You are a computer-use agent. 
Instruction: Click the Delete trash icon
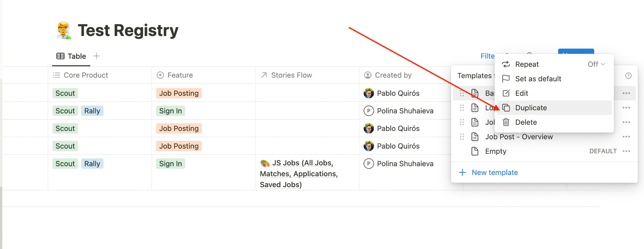click(x=506, y=122)
